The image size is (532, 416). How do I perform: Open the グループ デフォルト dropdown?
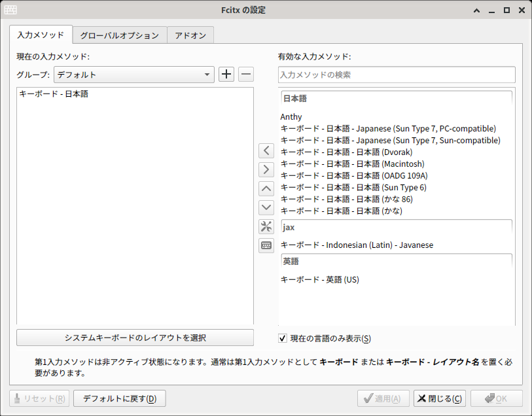pos(134,75)
